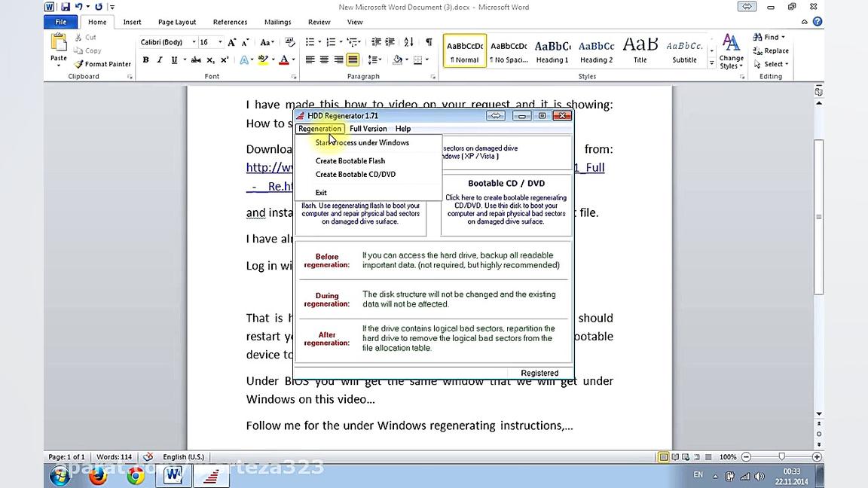
Task: Click the Change Styles button
Action: pyautogui.click(x=732, y=51)
